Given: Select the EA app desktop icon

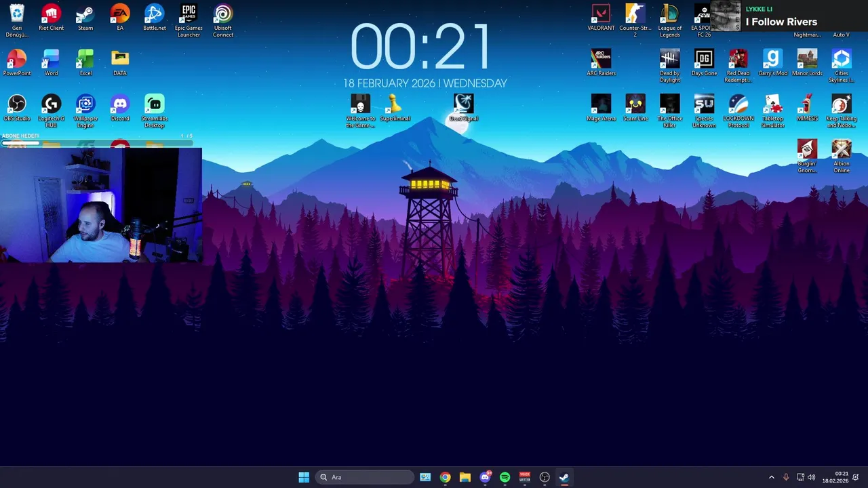Looking at the screenshot, I should coord(120,18).
